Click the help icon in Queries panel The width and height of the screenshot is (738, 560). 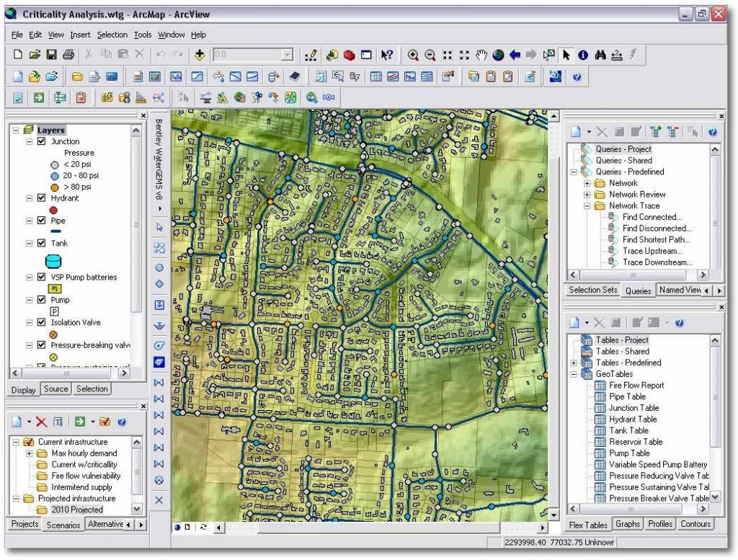click(x=713, y=132)
